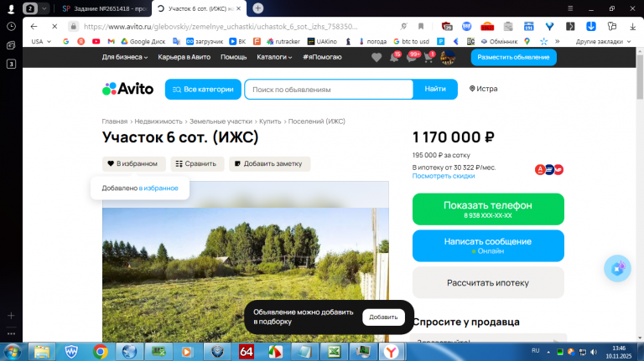Click the Написать сообщение button

click(488, 245)
